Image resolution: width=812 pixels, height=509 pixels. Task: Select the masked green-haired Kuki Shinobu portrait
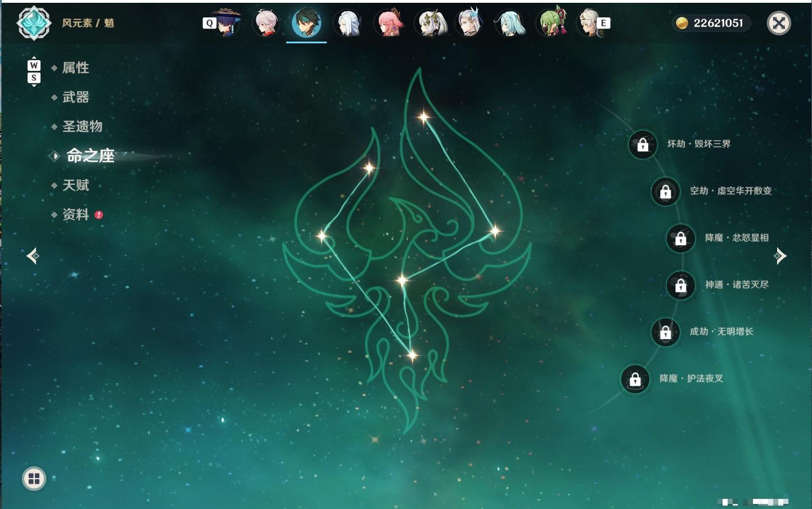pos(551,23)
